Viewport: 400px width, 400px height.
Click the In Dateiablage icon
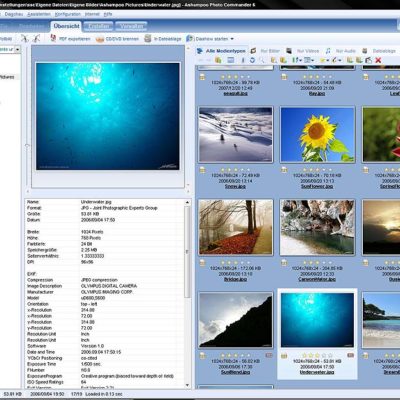148,39
